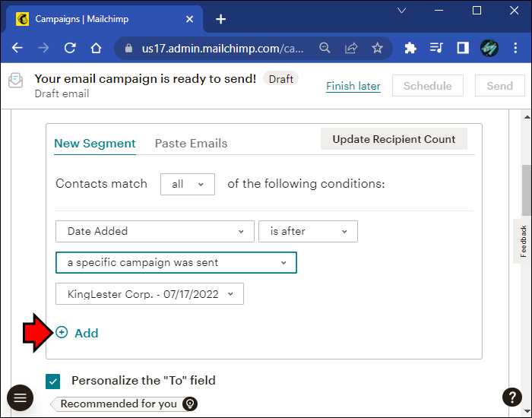Viewport: 532px width, 418px height.
Task: Open the "is after" operator dropdown
Action: [308, 231]
